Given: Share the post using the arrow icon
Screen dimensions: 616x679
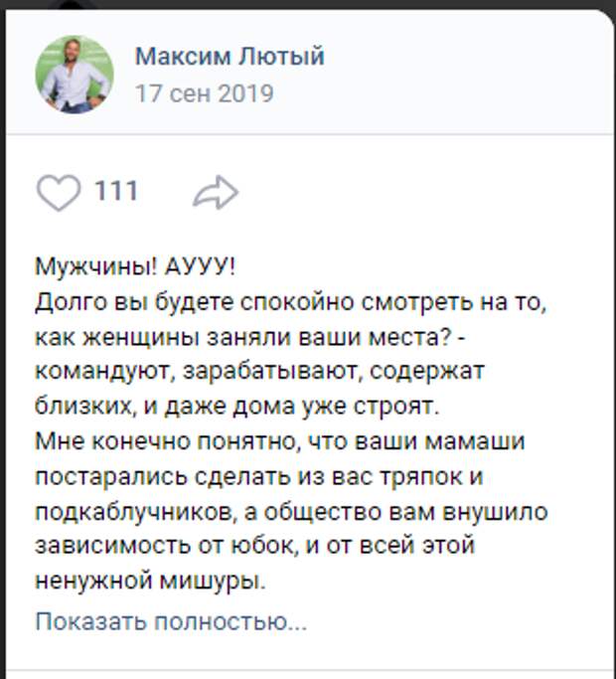Looking at the screenshot, I should pos(216,192).
